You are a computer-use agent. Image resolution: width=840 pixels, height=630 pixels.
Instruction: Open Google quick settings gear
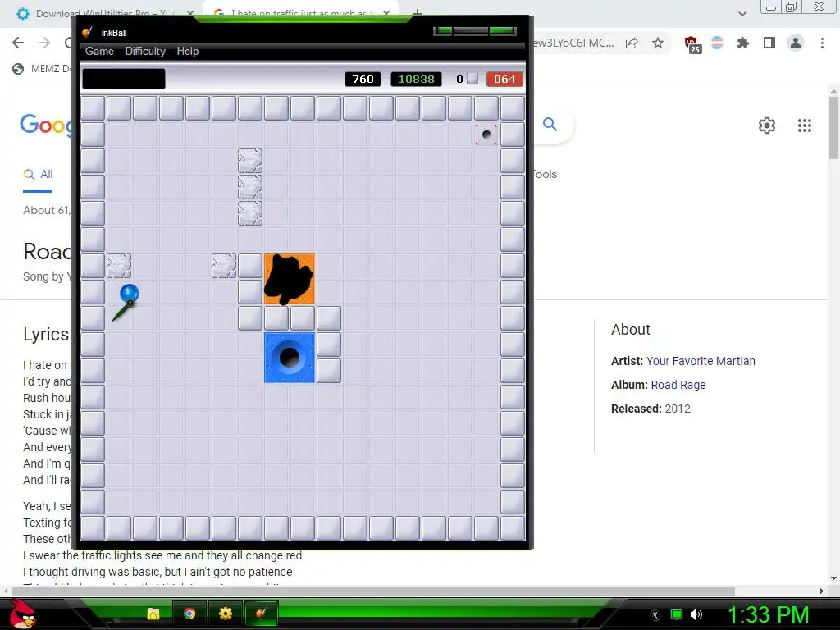(767, 126)
